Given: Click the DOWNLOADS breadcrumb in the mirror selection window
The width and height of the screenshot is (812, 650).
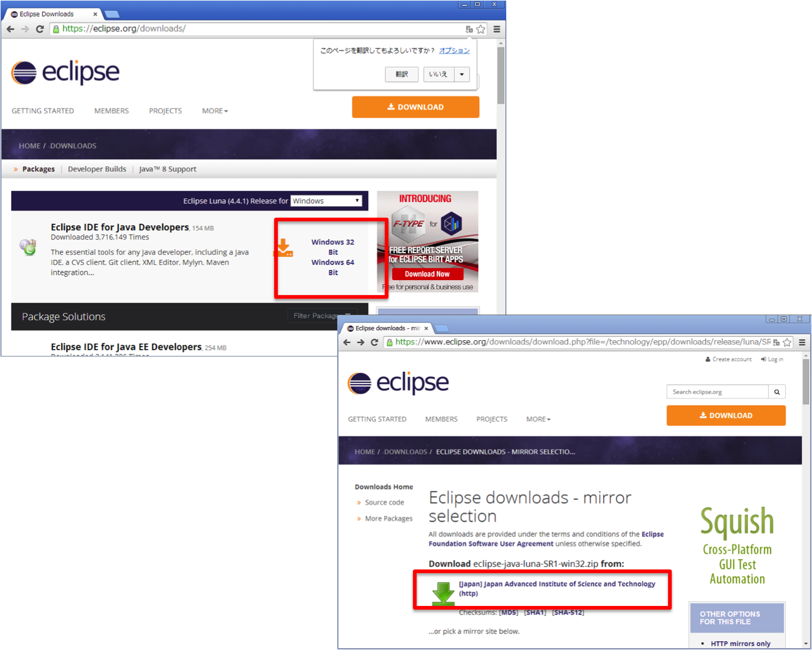Looking at the screenshot, I should click(406, 452).
